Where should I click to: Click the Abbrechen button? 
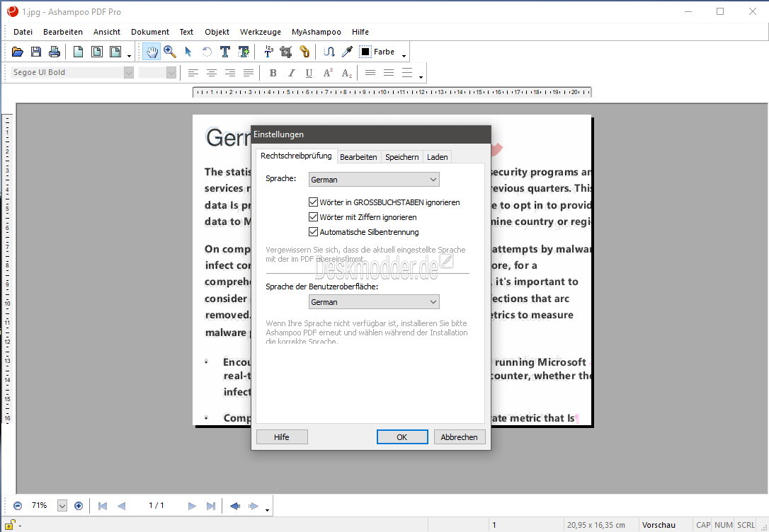coord(459,437)
